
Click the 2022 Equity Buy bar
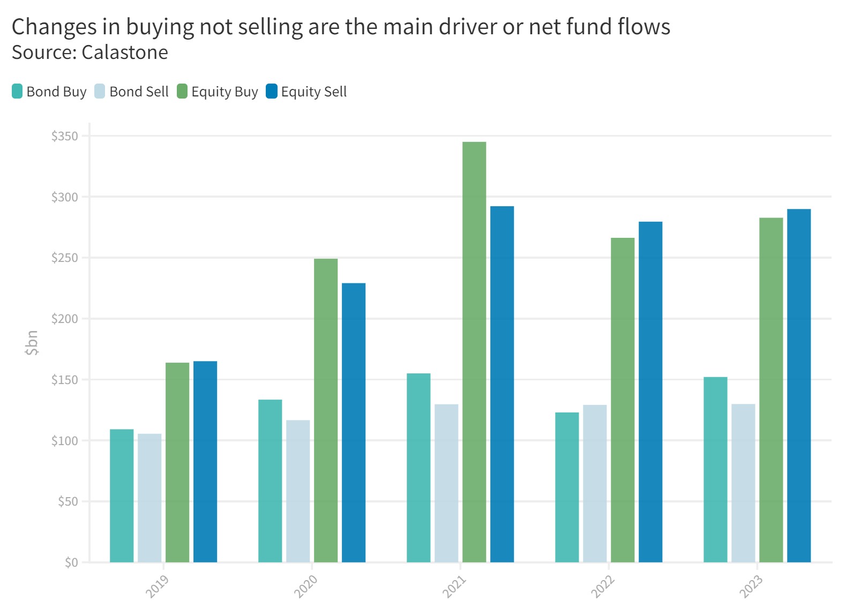click(x=623, y=400)
